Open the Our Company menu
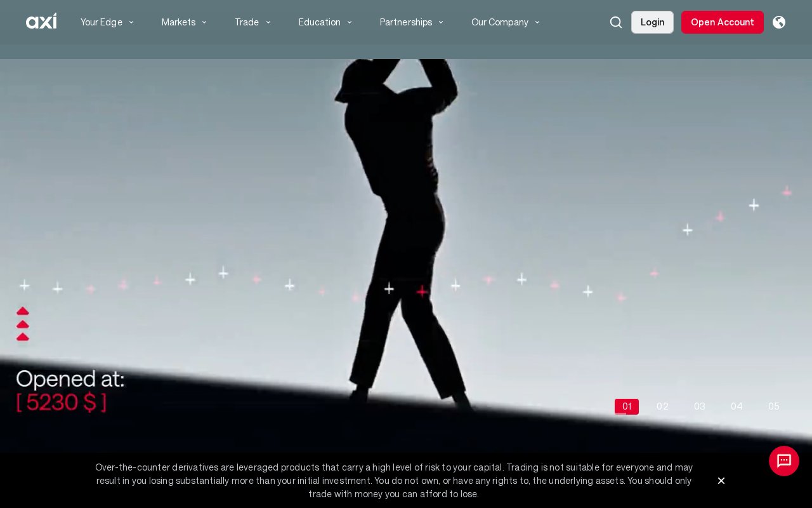The height and width of the screenshot is (508, 812). (500, 22)
